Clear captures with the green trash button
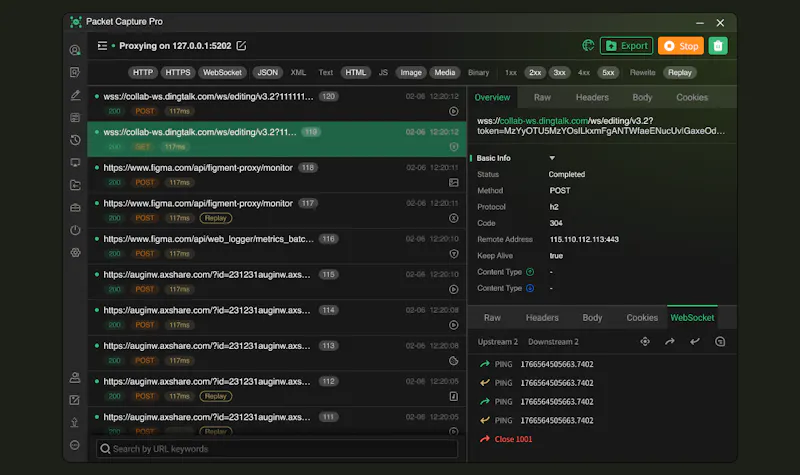The height and width of the screenshot is (475, 800). tap(718, 46)
